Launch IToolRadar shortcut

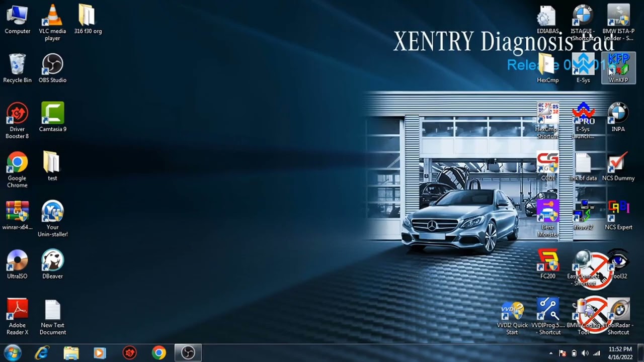pyautogui.click(x=618, y=317)
